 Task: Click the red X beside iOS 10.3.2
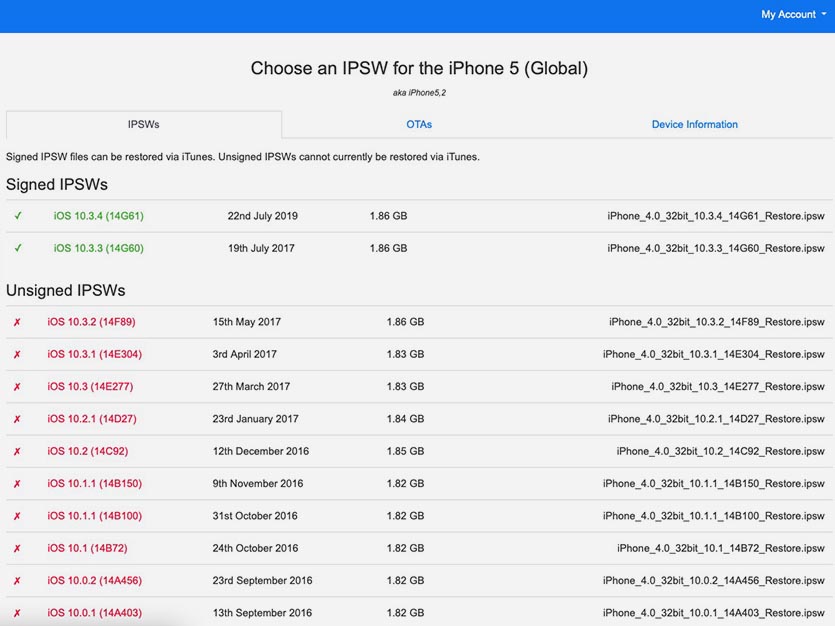coord(17,322)
